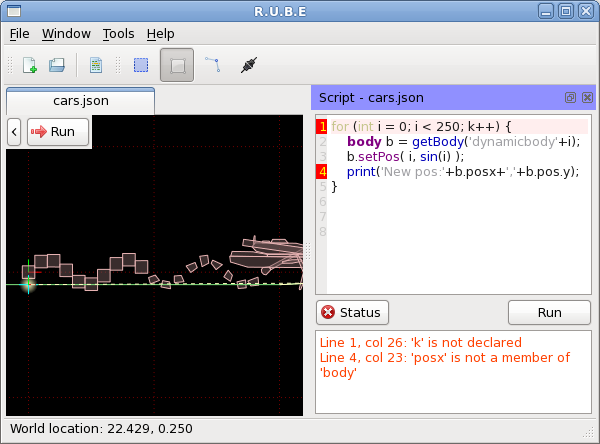Screen dimensions: 600x444
Task: Click the Status button
Action: pyautogui.click(x=352, y=313)
